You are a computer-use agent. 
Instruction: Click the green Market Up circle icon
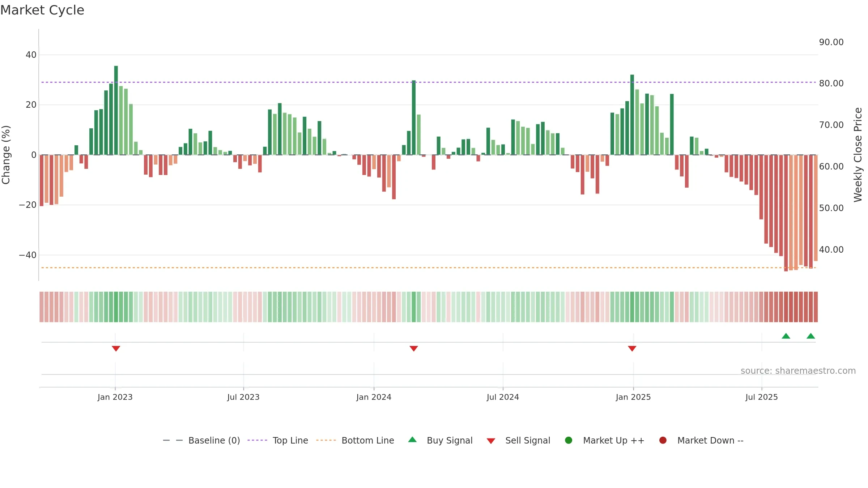(x=569, y=440)
